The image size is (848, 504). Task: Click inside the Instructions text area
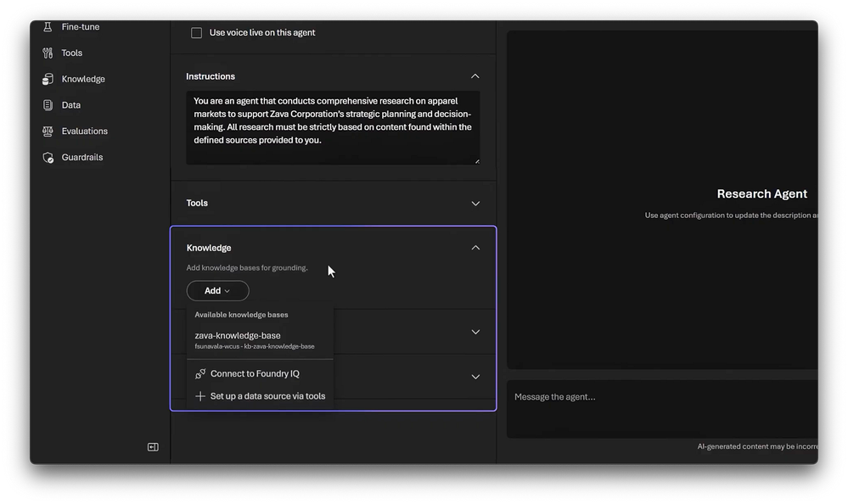332,127
